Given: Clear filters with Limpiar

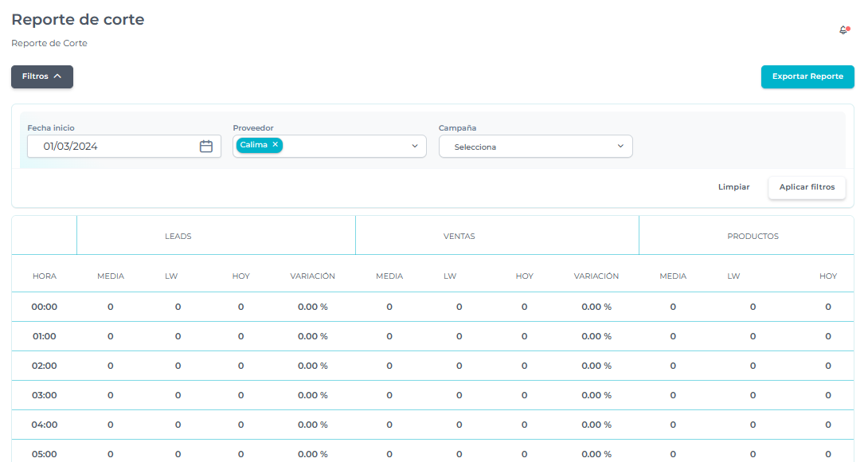Looking at the screenshot, I should pyautogui.click(x=733, y=187).
